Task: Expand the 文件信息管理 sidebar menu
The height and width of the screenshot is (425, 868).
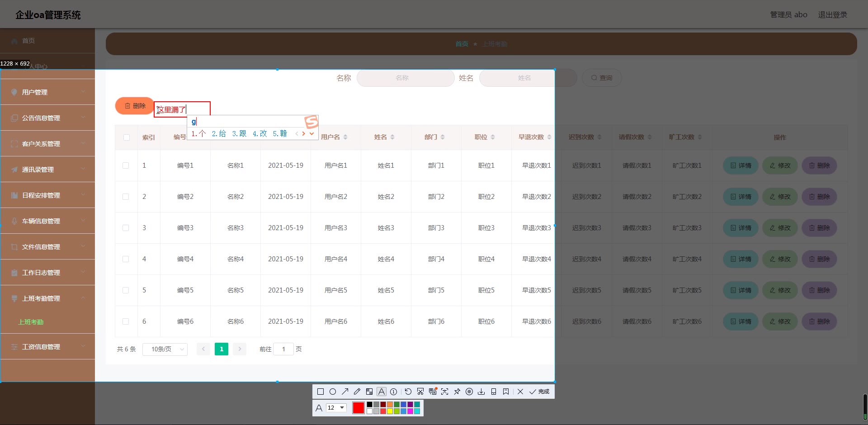Action: pos(47,247)
